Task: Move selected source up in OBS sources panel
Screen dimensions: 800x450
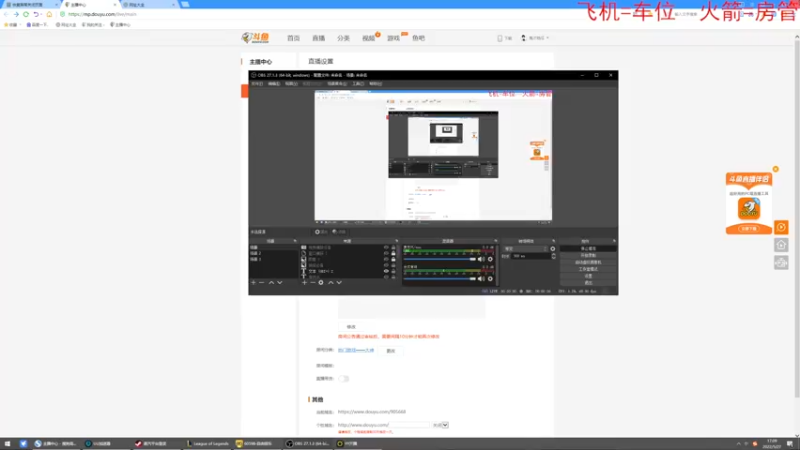Action: tap(331, 283)
